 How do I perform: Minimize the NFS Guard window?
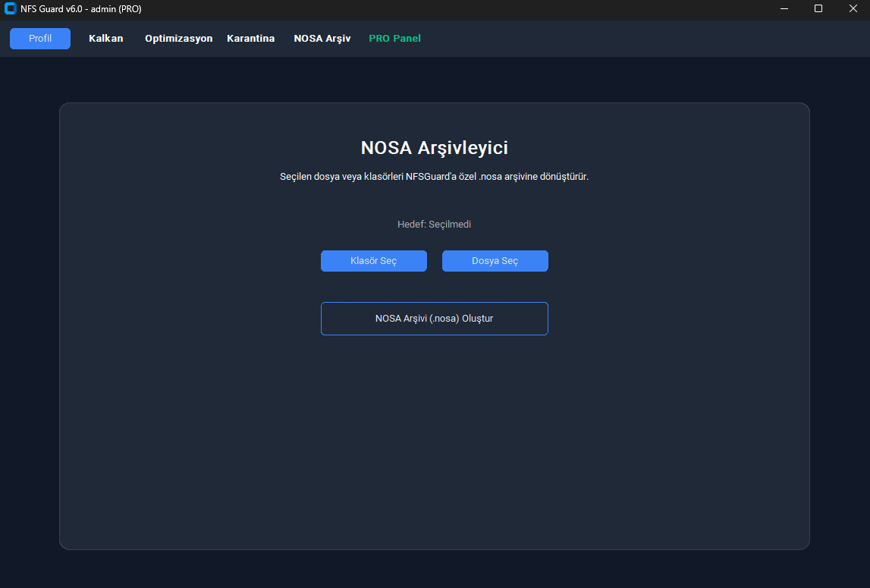click(x=784, y=9)
